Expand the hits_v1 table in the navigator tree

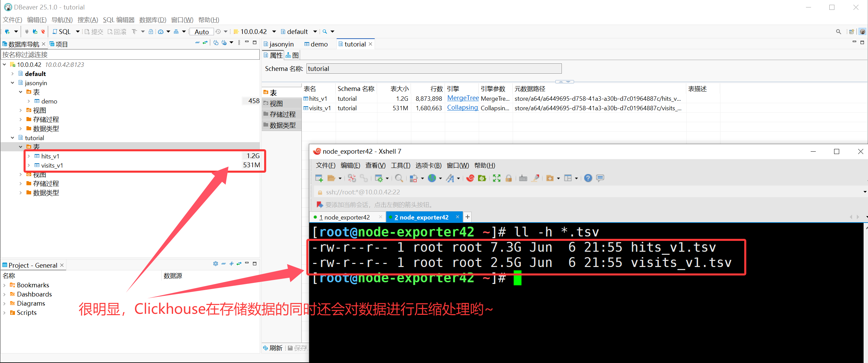pyautogui.click(x=29, y=156)
